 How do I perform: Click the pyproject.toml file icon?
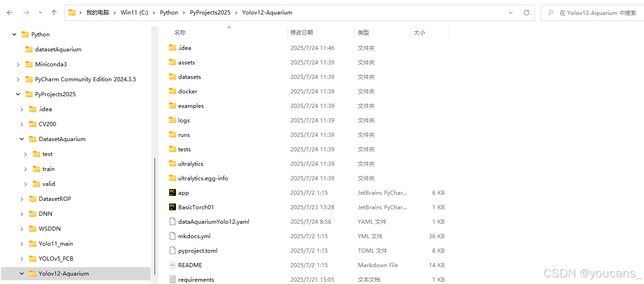coord(173,250)
